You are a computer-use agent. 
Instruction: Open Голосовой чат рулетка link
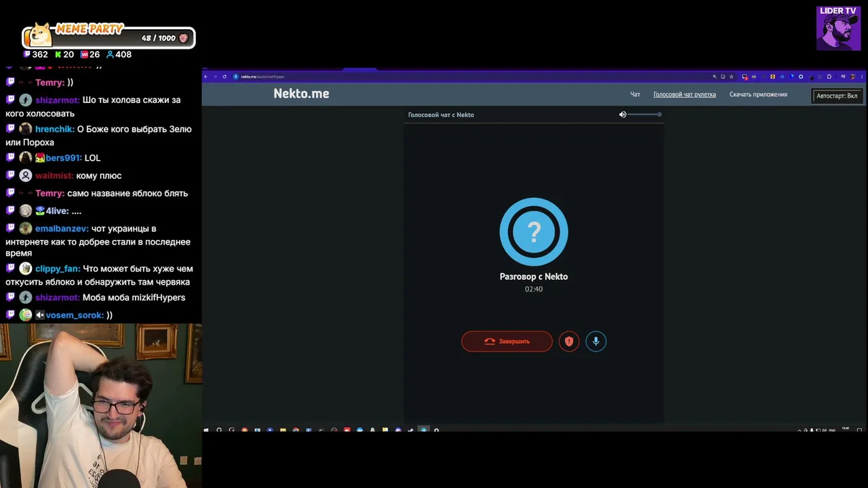(684, 95)
